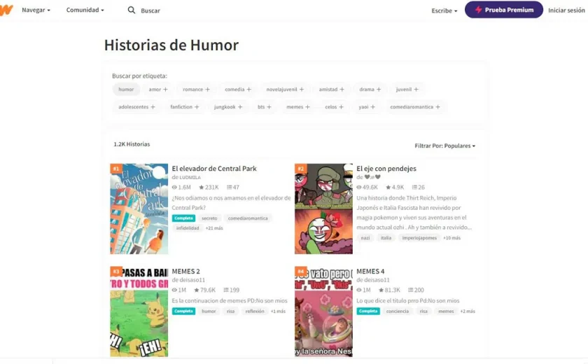Screen dimensions: 588x364
Task: Click the lightning bolt in Prueba Premium
Action: 479,10
